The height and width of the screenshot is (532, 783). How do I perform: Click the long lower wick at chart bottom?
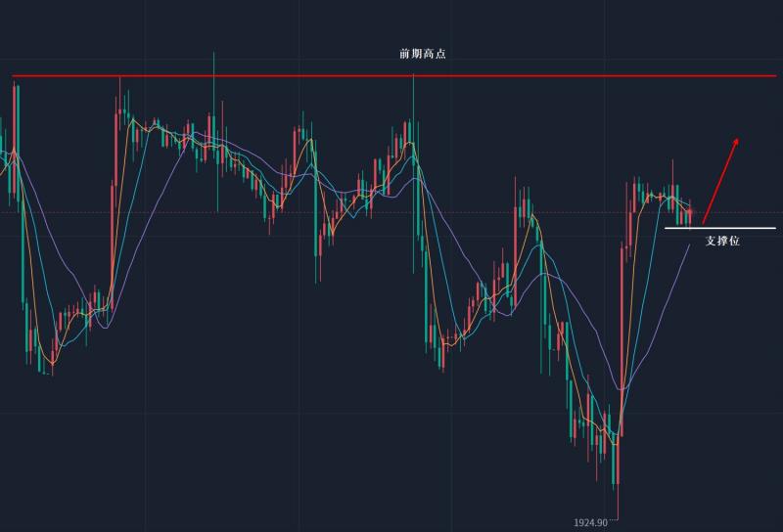(x=618, y=501)
